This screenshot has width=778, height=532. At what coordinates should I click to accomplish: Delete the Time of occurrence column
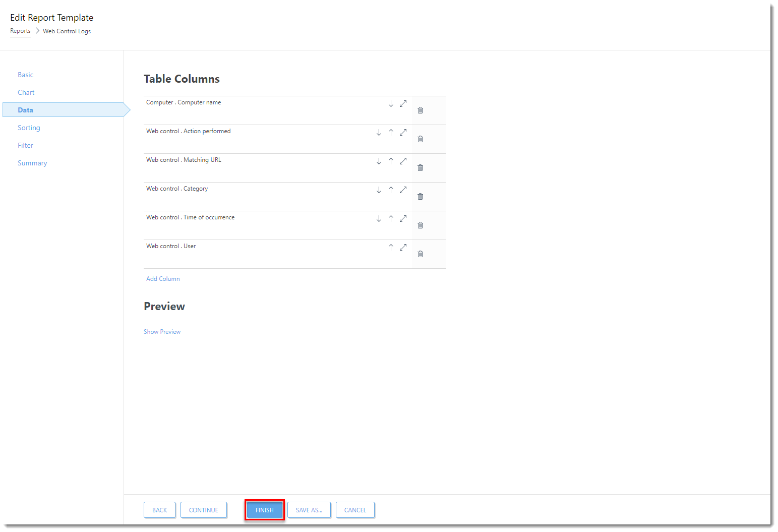point(420,225)
